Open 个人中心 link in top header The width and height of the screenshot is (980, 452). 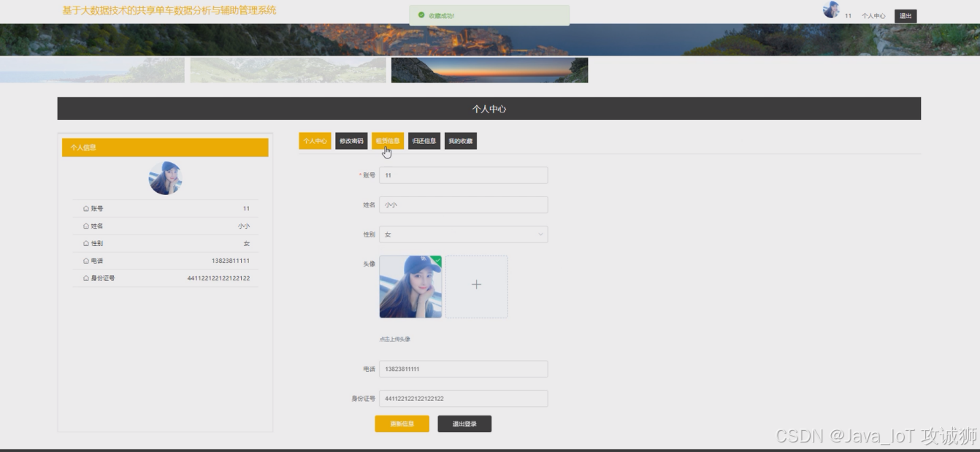pos(873,16)
